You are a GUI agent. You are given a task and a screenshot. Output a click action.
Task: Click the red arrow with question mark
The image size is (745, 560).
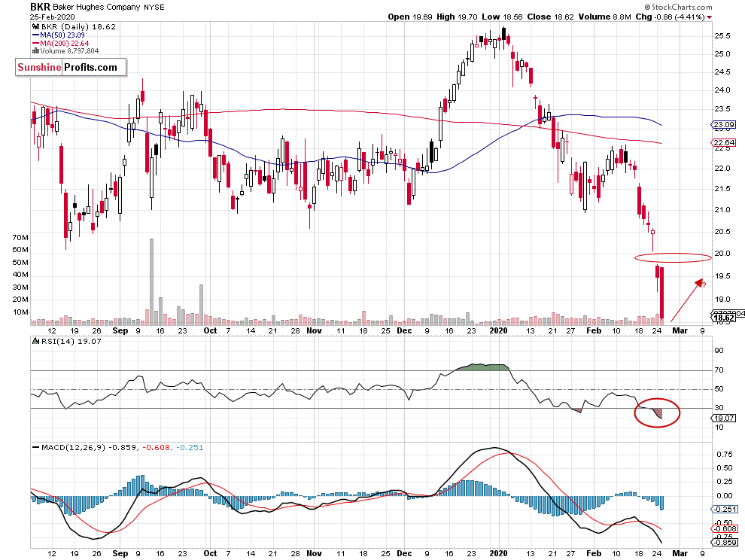pos(688,300)
